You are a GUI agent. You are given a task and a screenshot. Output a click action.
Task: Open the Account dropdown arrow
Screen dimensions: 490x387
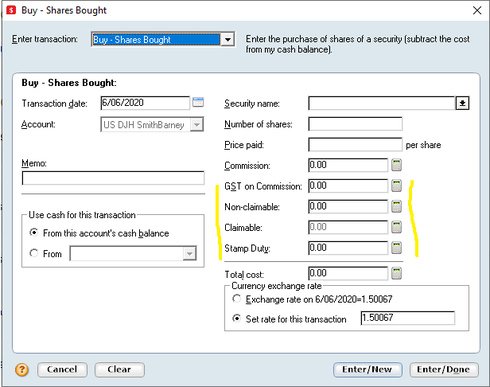pyautogui.click(x=197, y=125)
